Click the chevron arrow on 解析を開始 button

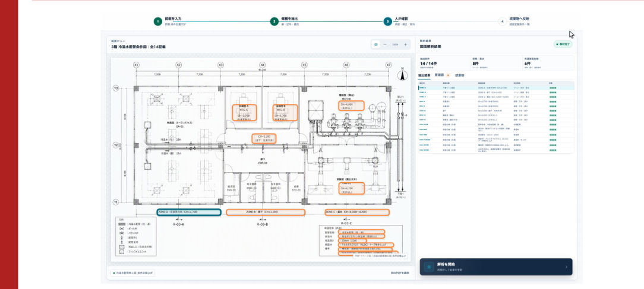pos(566,267)
